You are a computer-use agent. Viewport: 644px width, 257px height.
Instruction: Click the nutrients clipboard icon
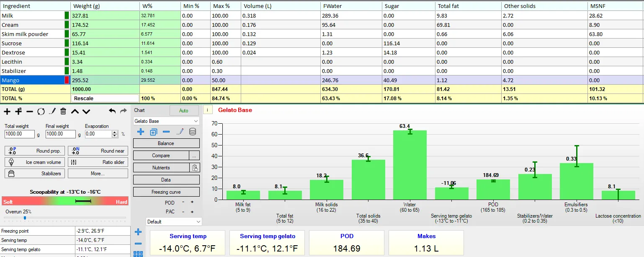(x=194, y=168)
